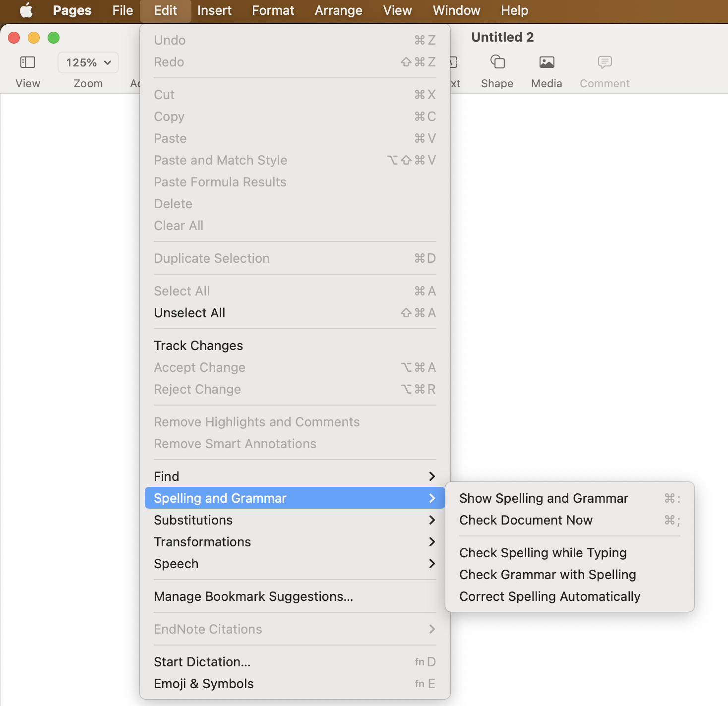Image resolution: width=728 pixels, height=706 pixels.
Task: Expand the Speech submenu
Action: click(295, 564)
